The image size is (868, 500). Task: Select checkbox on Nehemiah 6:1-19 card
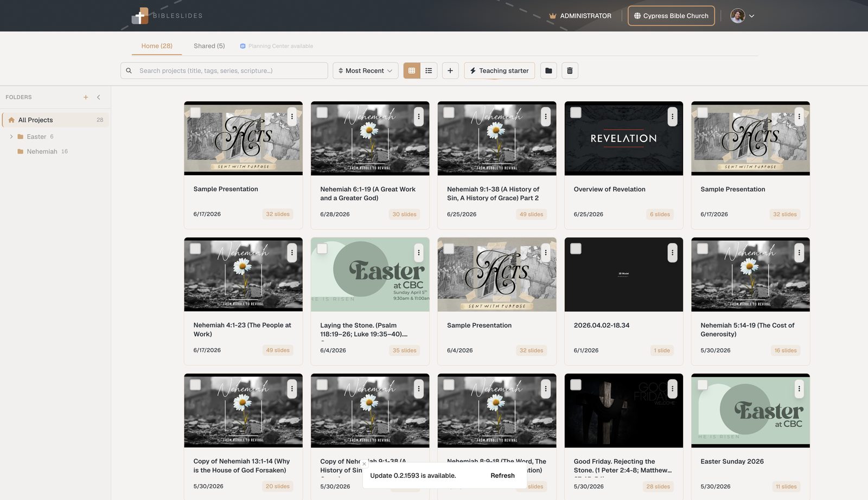322,112
